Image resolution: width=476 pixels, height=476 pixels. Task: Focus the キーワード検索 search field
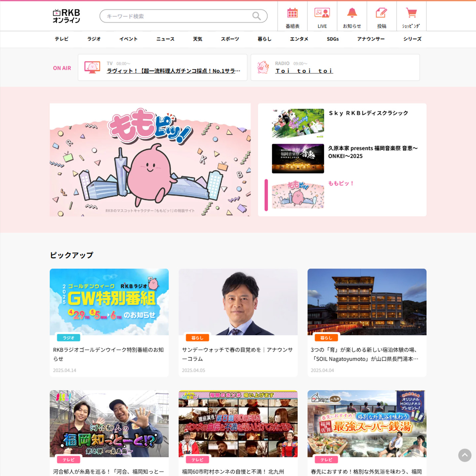point(183,16)
